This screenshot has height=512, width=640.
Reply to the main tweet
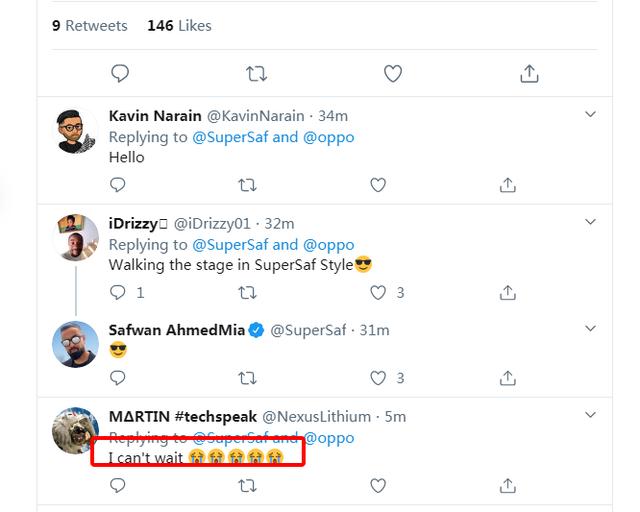[120, 73]
